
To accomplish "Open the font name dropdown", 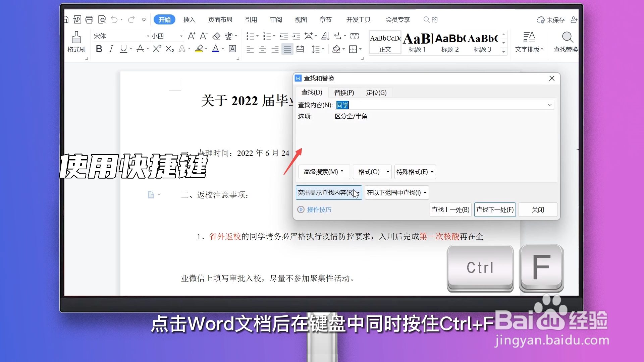I will [x=147, y=36].
